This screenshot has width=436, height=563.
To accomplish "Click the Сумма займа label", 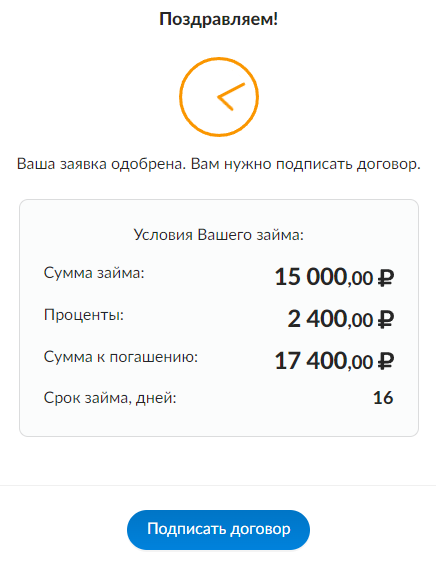I will click(94, 273).
